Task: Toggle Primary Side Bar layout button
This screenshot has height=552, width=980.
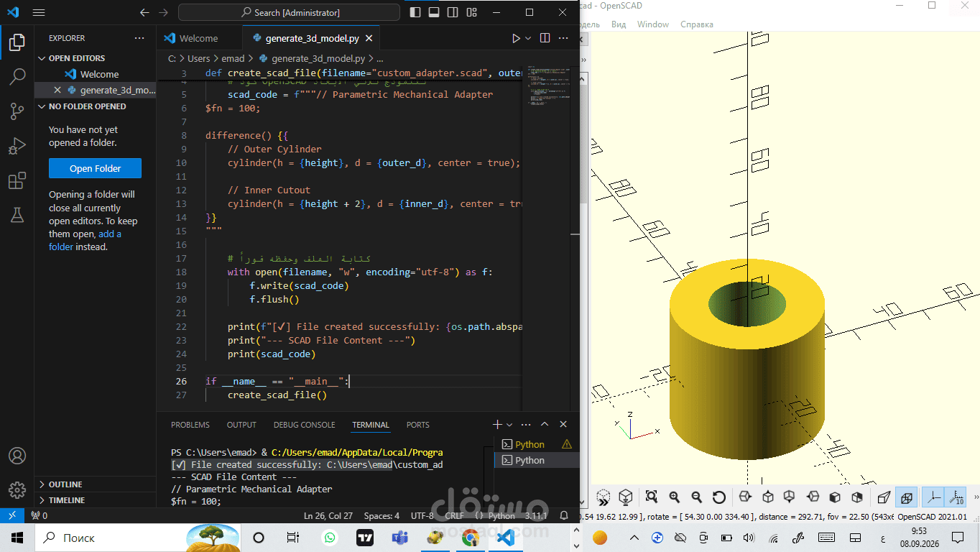Action: [416, 12]
